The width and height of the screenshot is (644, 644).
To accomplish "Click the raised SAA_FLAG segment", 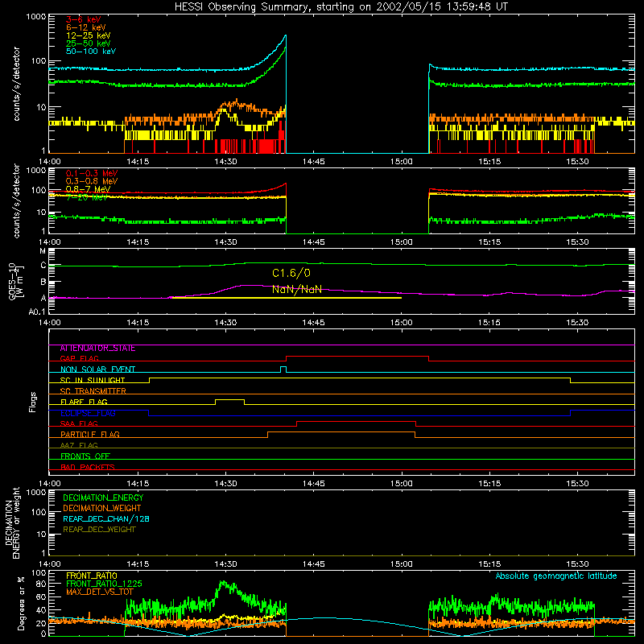I will (356, 421).
